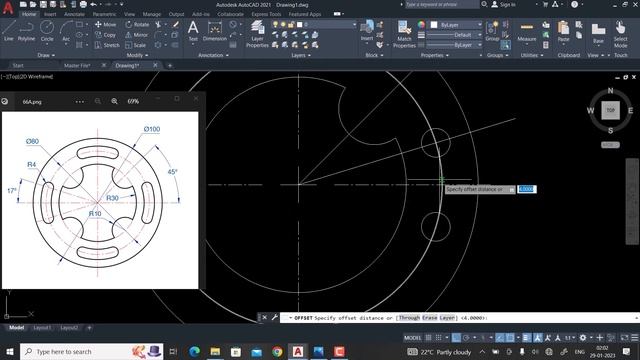Click Layer option in command line
The width and height of the screenshot is (640, 360).
447,318
